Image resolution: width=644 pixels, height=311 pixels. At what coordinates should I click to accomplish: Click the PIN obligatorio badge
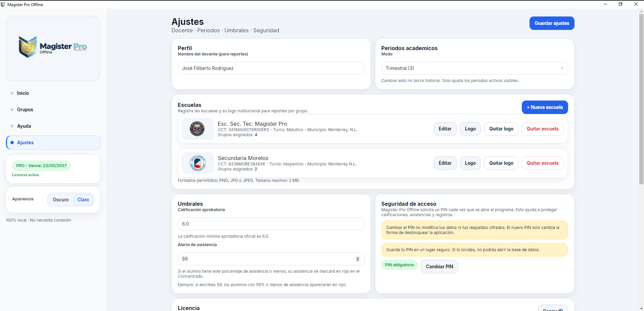[x=399, y=265]
